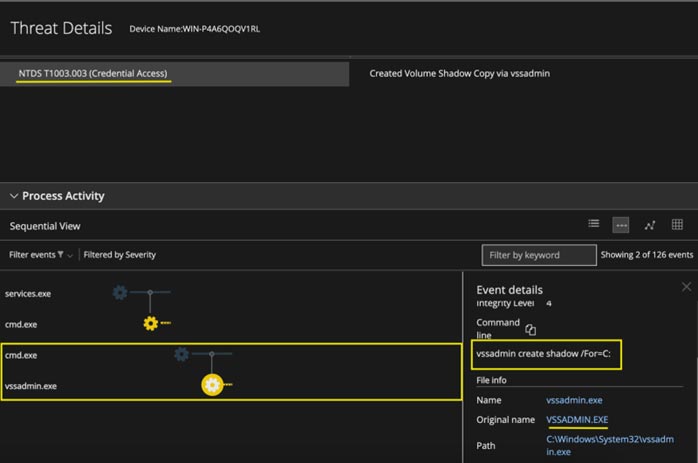Select the NTDS T1003.003 Credential Access tab
The height and width of the screenshot is (463, 698).
[95, 73]
